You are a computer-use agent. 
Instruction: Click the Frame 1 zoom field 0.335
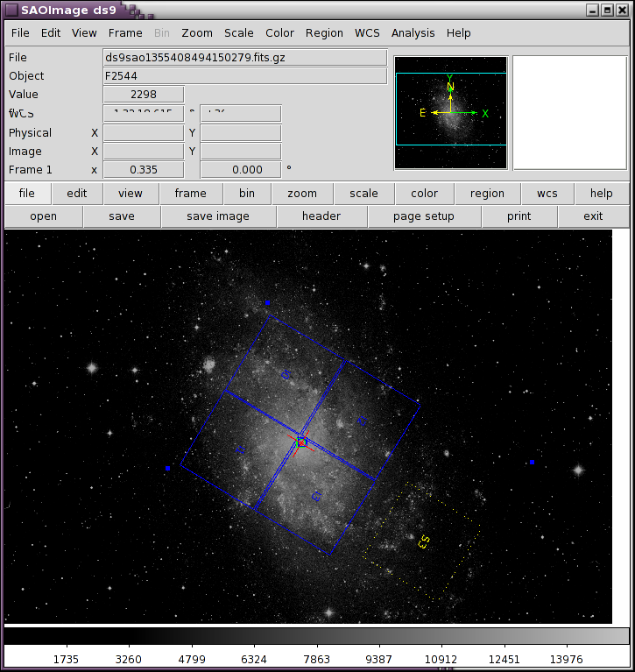[144, 170]
